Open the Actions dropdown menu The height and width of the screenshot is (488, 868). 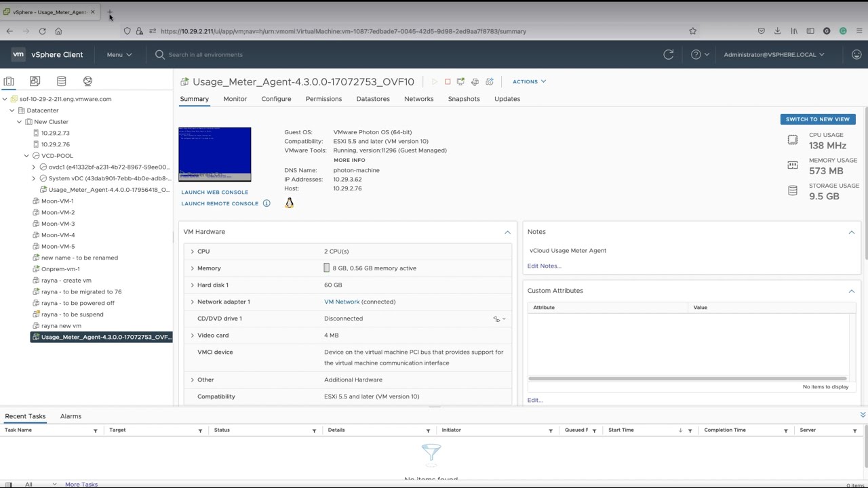[x=529, y=81]
